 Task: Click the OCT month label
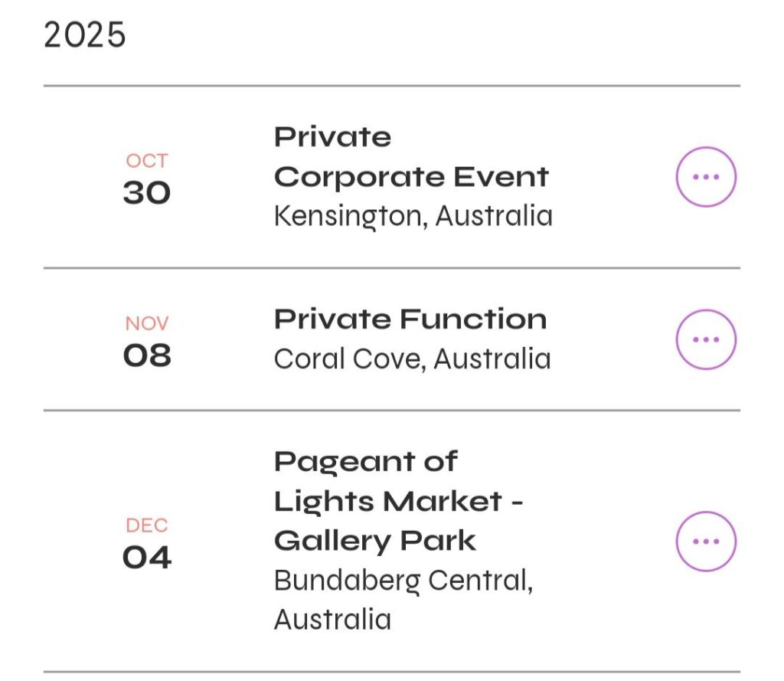[146, 161]
